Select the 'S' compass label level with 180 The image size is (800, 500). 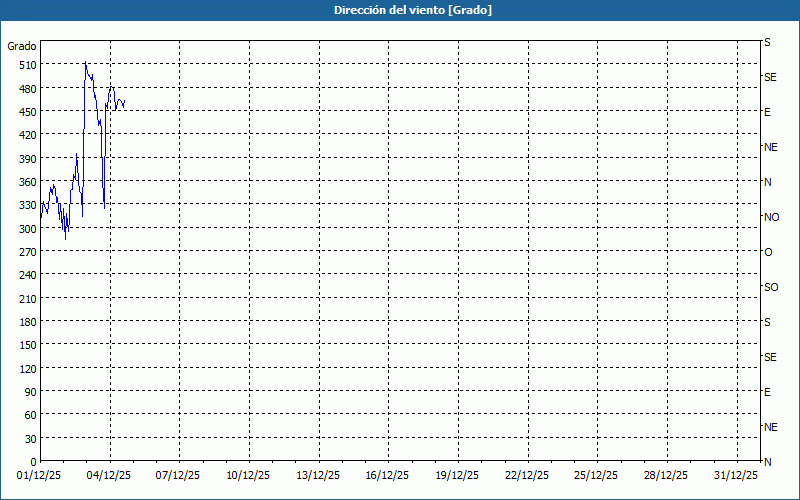[x=767, y=322]
